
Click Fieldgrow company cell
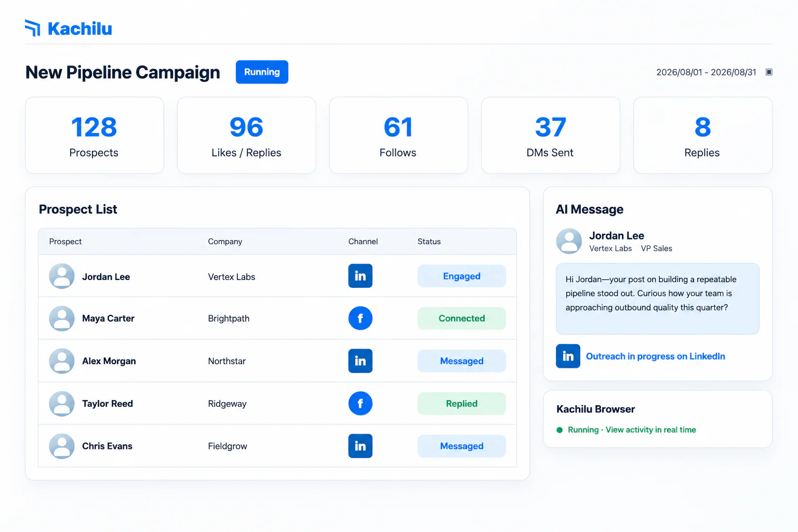pos(228,446)
